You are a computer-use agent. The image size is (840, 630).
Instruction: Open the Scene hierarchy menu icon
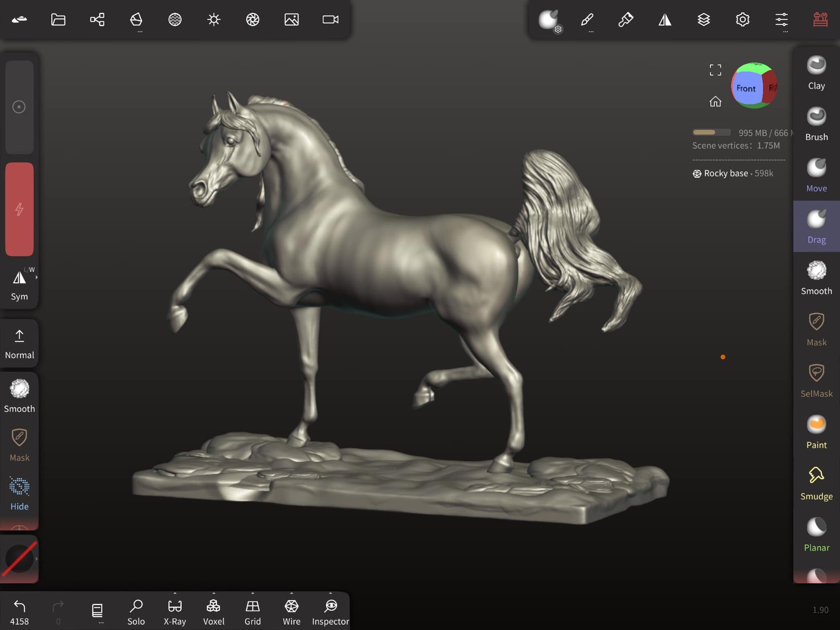97,19
